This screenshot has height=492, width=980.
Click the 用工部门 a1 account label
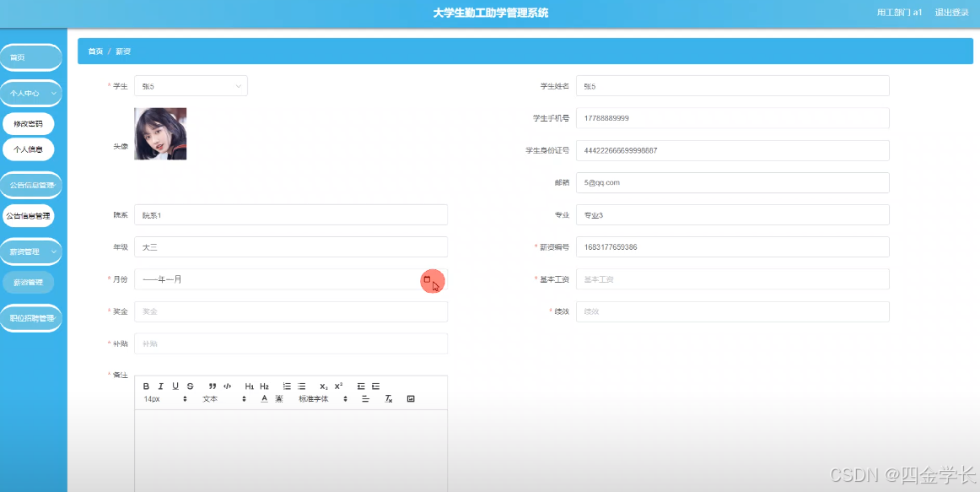(899, 13)
